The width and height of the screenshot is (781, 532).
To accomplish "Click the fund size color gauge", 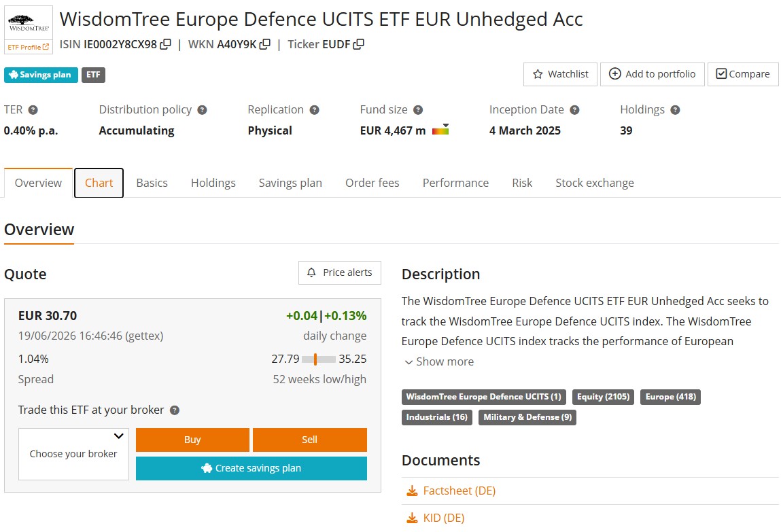I will pyautogui.click(x=440, y=130).
